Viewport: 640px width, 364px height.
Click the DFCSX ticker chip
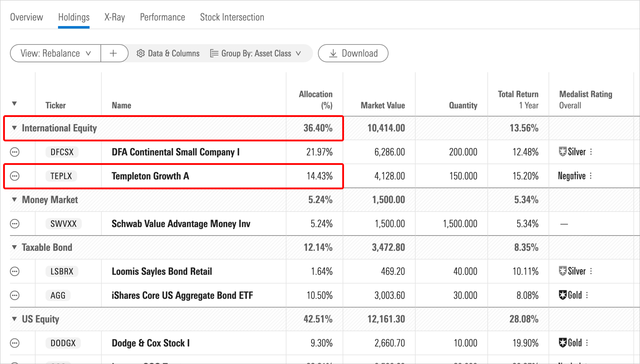point(62,152)
